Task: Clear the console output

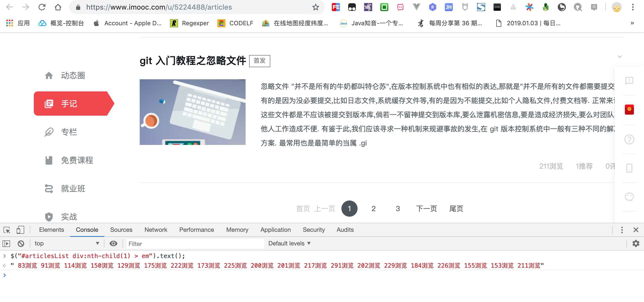Action: click(x=21, y=243)
